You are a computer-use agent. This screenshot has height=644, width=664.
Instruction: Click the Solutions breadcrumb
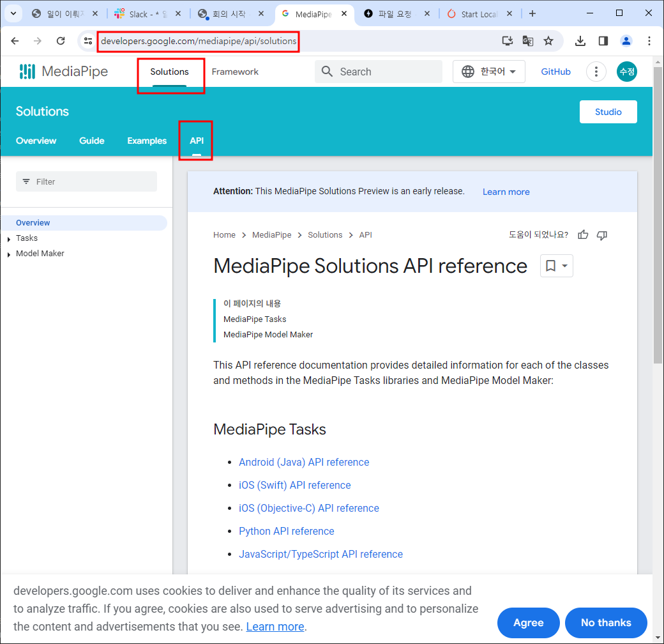[325, 234]
